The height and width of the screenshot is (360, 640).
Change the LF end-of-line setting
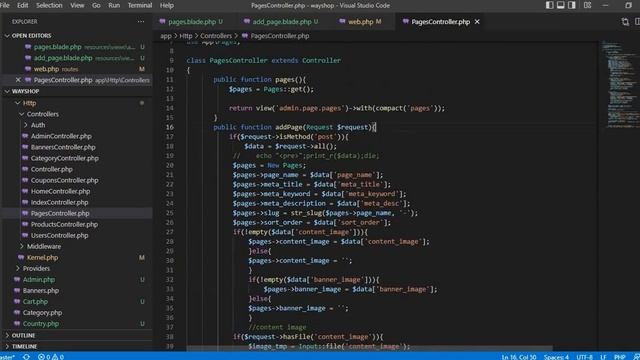pyautogui.click(x=603, y=357)
